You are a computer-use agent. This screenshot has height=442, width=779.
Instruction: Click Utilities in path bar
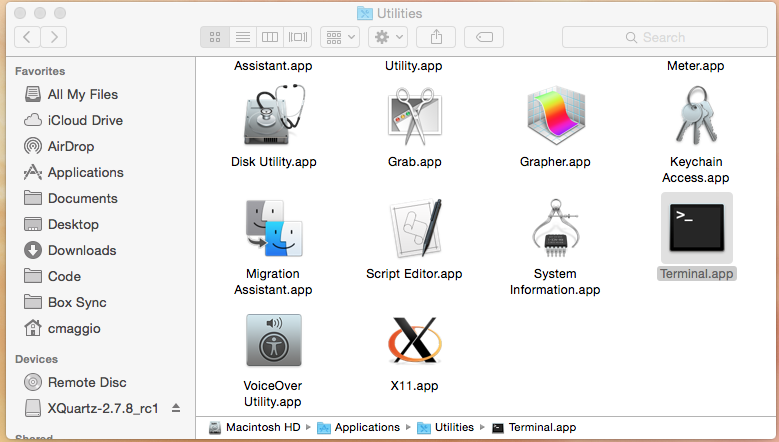[x=446, y=428]
